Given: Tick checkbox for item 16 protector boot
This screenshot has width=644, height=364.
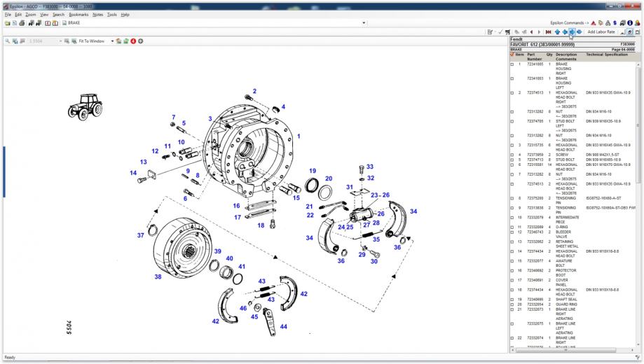Looking at the screenshot, I should click(512, 271).
